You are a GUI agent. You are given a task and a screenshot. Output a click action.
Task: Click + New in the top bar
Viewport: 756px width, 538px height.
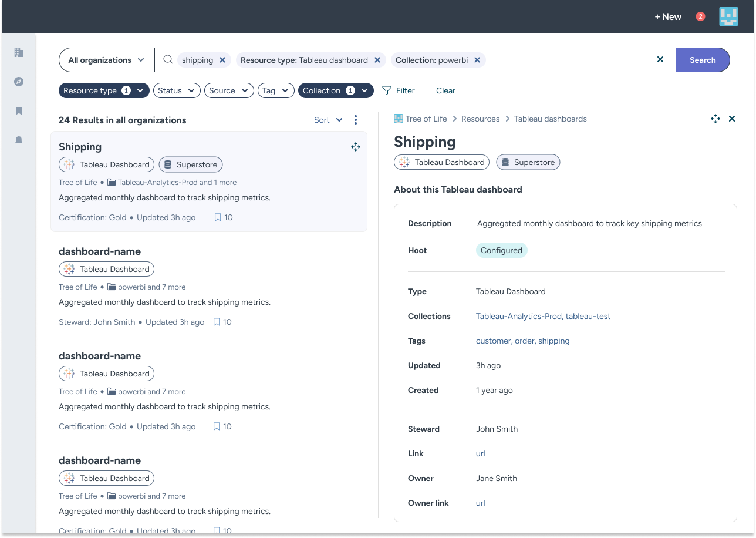point(667,16)
